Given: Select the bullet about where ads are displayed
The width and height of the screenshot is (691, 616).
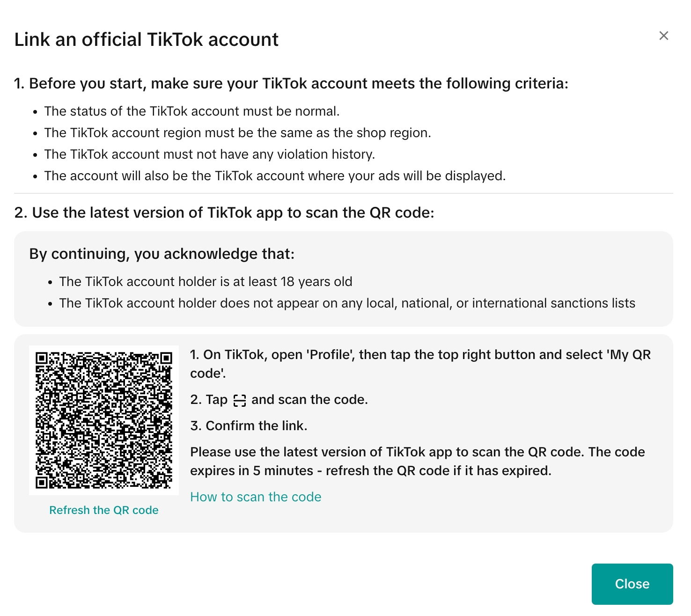Looking at the screenshot, I should (275, 176).
